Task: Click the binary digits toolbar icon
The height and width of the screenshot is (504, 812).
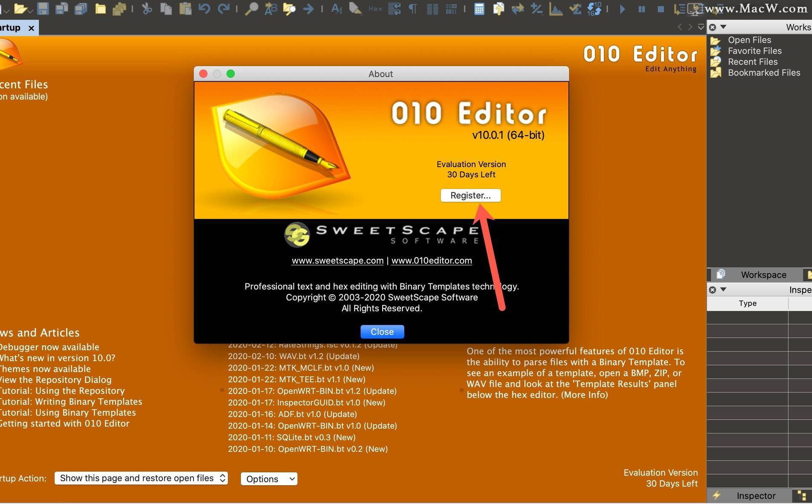Action: point(451,9)
